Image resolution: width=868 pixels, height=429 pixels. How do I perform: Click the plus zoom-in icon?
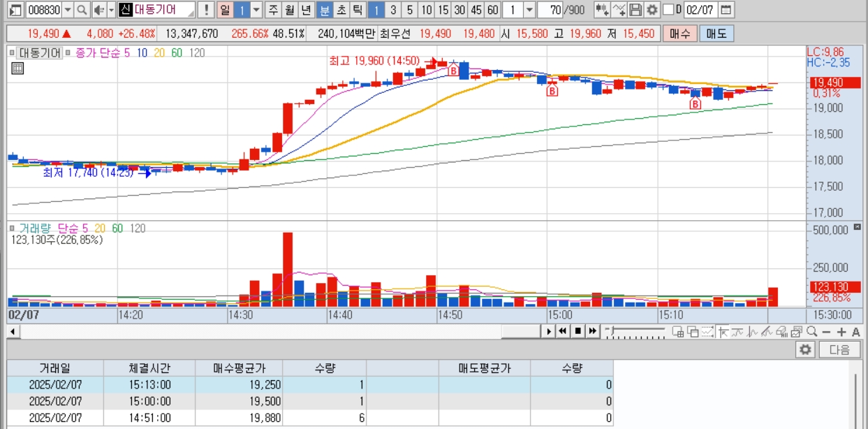pyautogui.click(x=841, y=333)
